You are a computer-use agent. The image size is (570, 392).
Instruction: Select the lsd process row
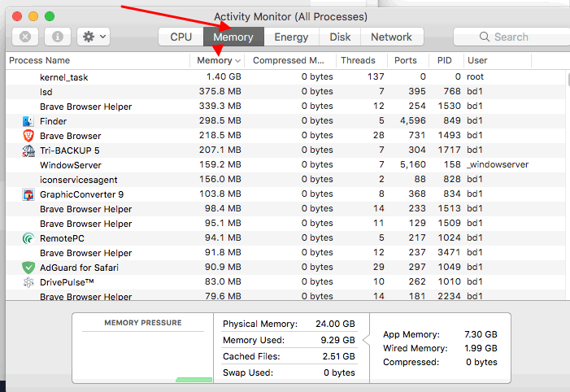pos(285,92)
